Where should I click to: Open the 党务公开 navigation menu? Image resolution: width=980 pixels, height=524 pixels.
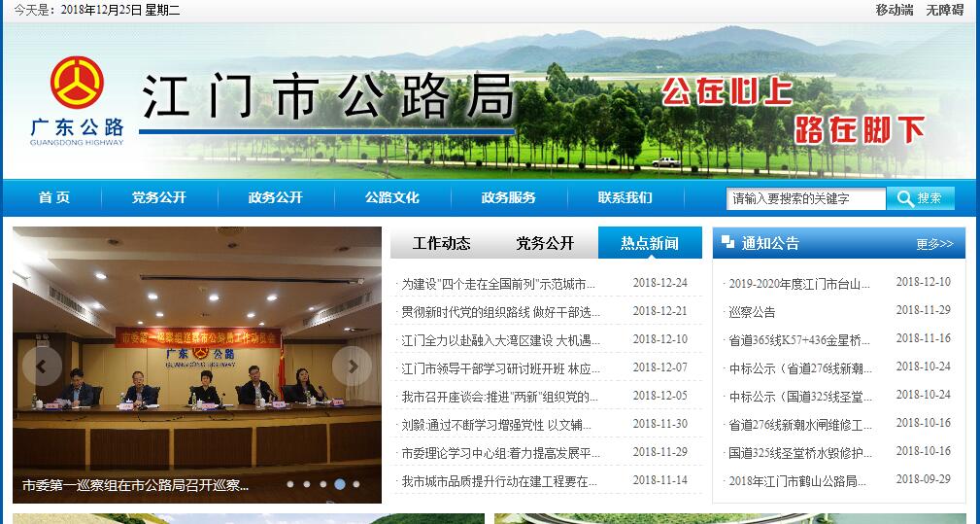pos(159,197)
